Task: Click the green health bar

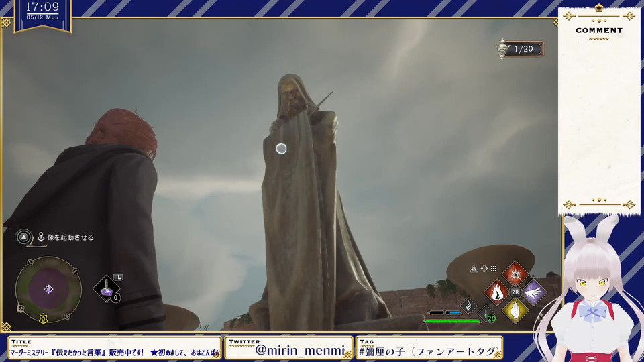Action: pyautogui.click(x=451, y=321)
